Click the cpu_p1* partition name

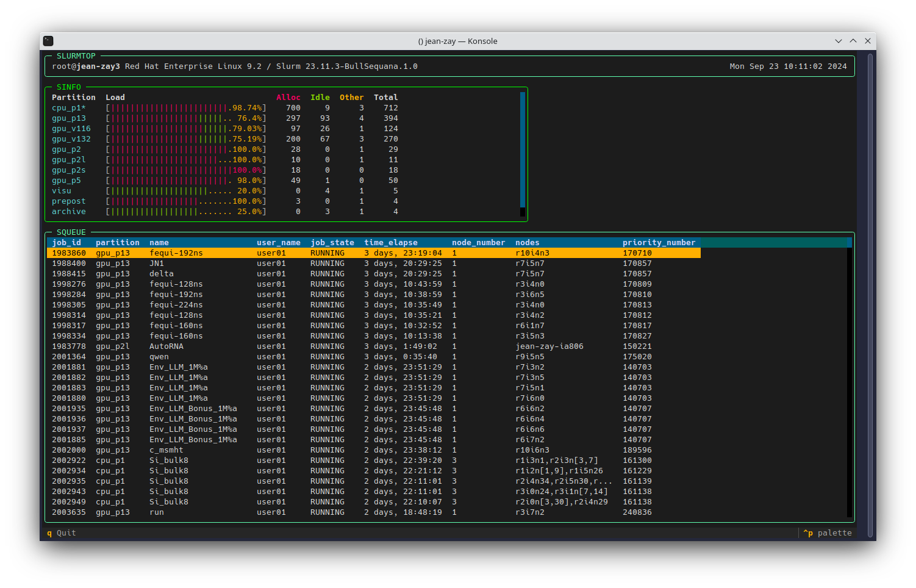(x=69, y=108)
